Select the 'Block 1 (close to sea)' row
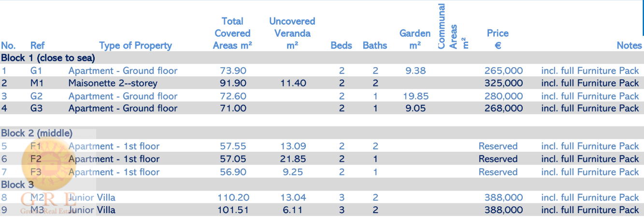644x217 pixels. tap(48, 58)
